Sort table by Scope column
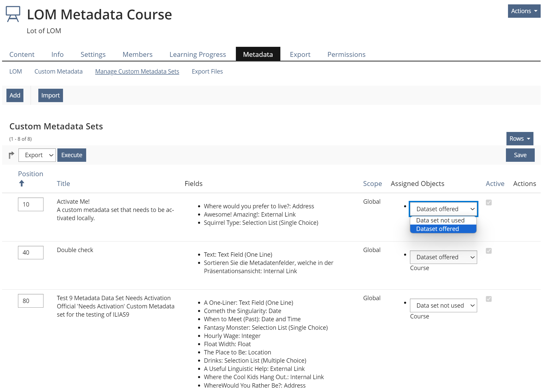This screenshot has height=392, width=544. 372,184
